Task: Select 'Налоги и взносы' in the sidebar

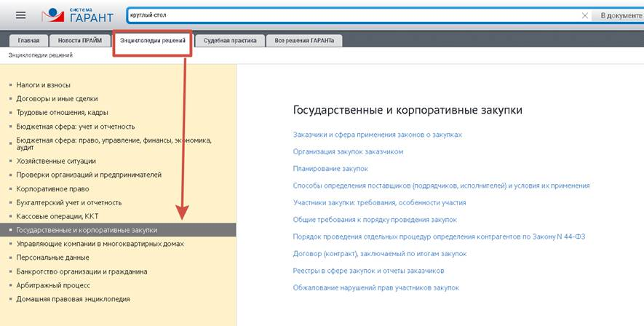Action: (43, 85)
